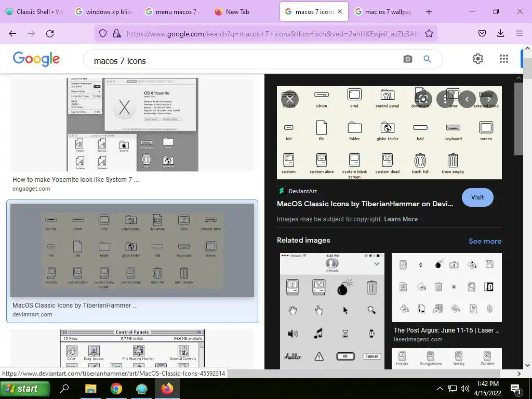Open the Control Panels result thumbnail
This screenshot has height=399, width=532.
coord(132,349)
